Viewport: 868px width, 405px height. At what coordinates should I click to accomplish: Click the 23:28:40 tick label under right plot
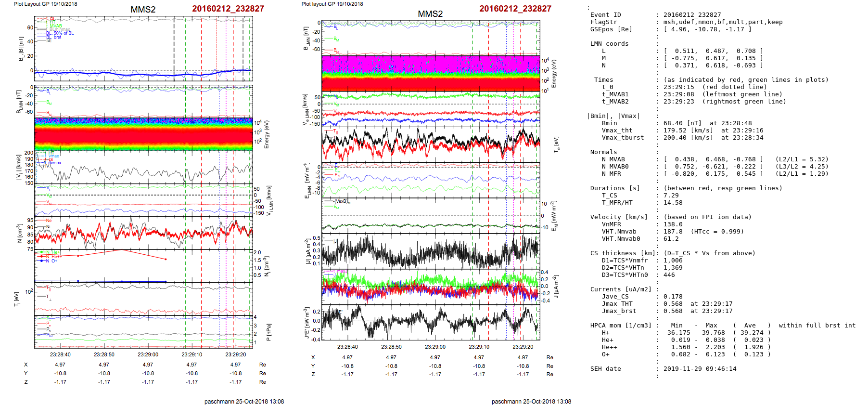347,347
